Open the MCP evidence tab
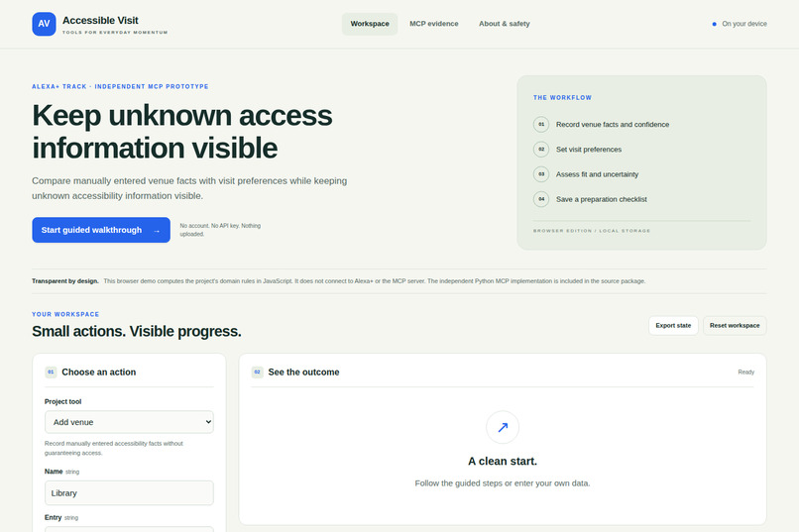 tap(433, 24)
